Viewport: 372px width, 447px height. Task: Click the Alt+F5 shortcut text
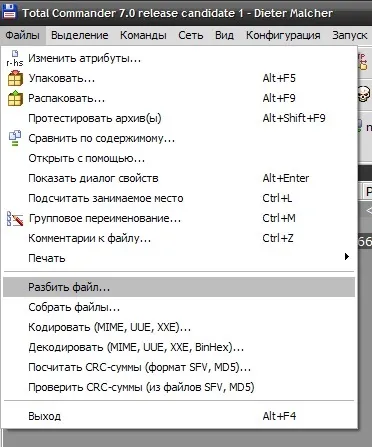click(279, 78)
